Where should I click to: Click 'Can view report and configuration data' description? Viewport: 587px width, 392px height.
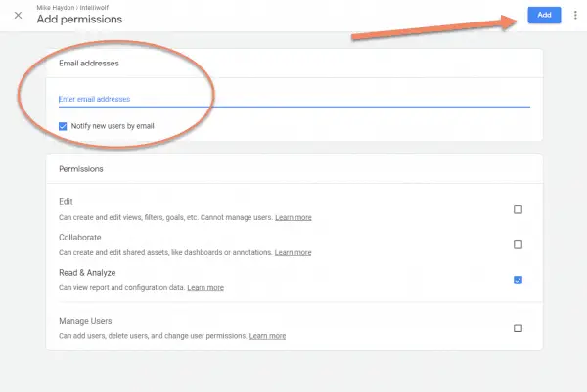tap(121, 287)
